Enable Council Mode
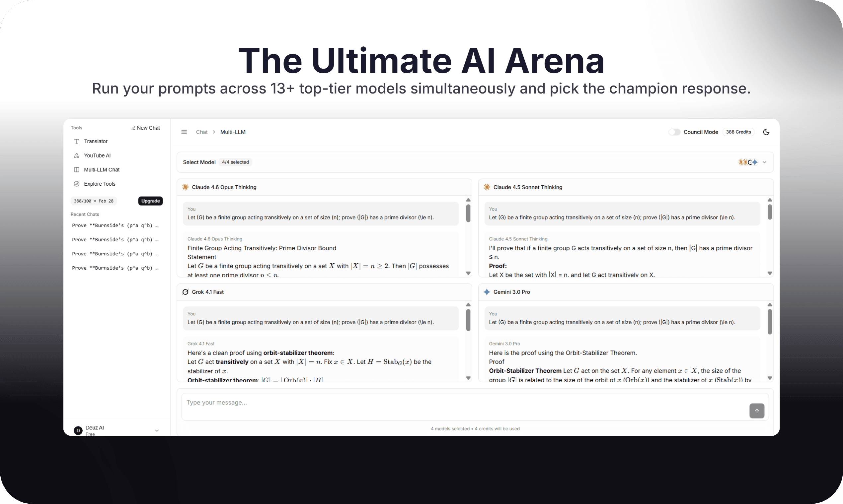 point(674,132)
